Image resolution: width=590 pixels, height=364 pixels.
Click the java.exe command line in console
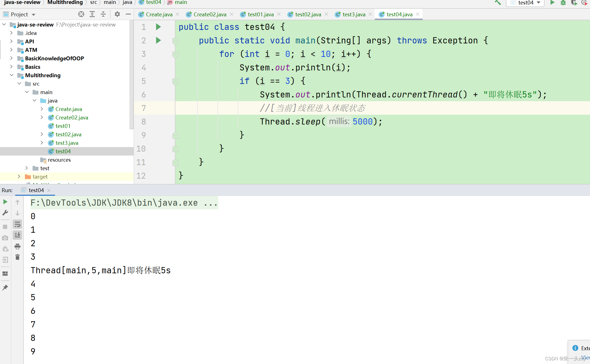[x=124, y=203]
